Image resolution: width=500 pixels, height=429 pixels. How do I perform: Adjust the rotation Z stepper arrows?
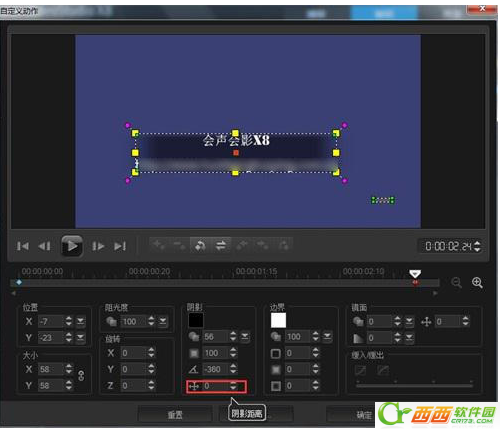point(151,385)
